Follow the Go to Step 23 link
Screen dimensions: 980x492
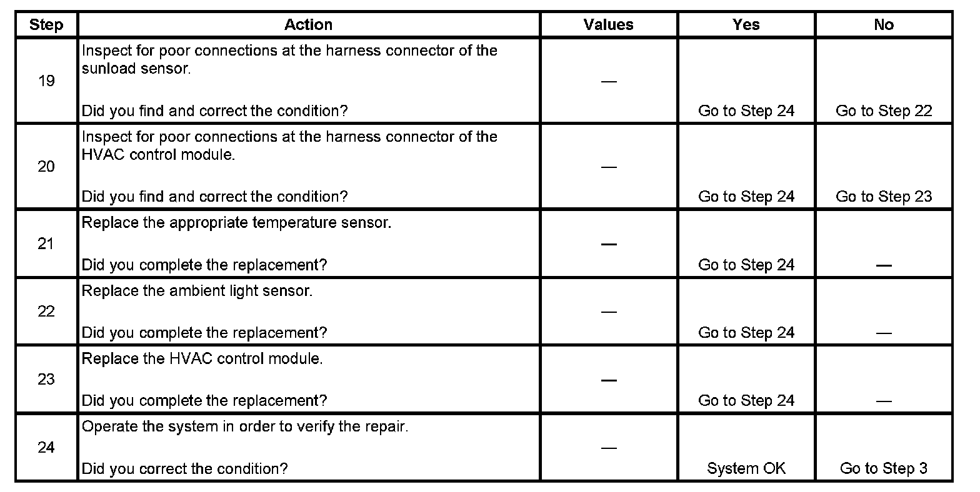(x=884, y=197)
